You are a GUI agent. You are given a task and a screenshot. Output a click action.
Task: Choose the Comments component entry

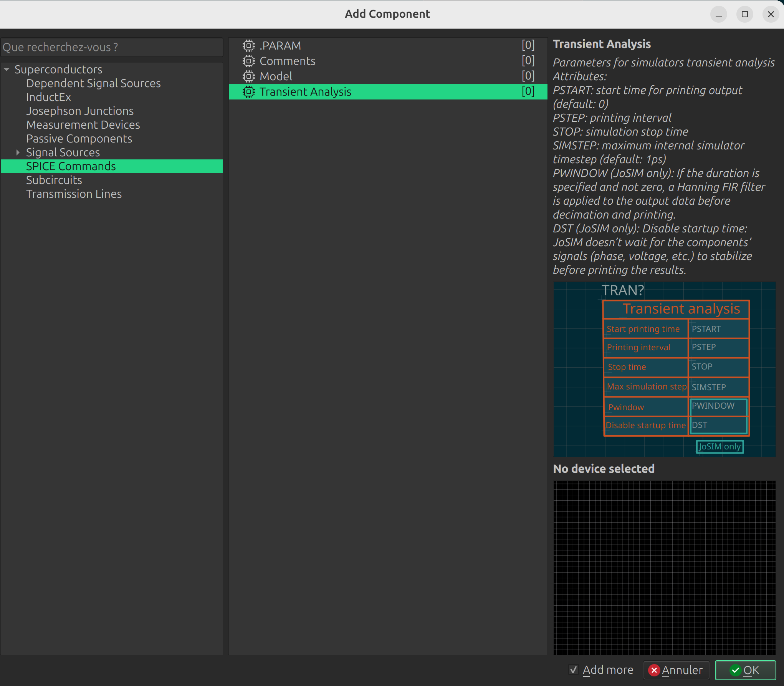pos(388,61)
